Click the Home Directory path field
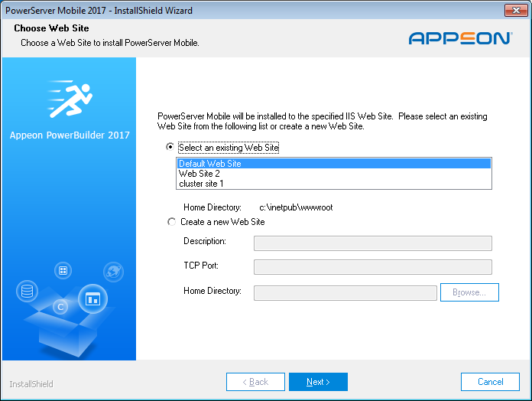The height and width of the screenshot is (401, 532). click(345, 292)
